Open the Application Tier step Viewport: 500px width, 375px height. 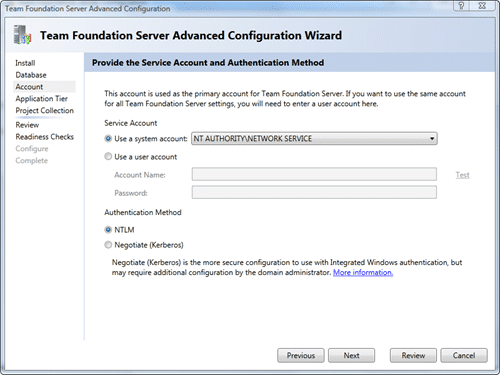(42, 99)
